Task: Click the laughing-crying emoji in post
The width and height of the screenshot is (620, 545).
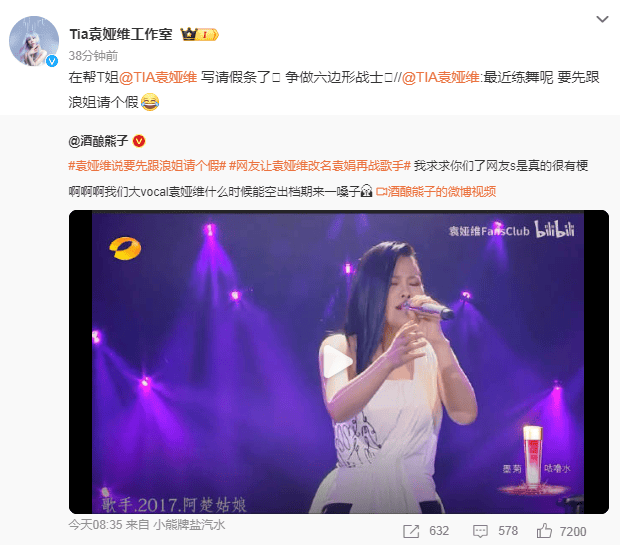Action: [150, 102]
